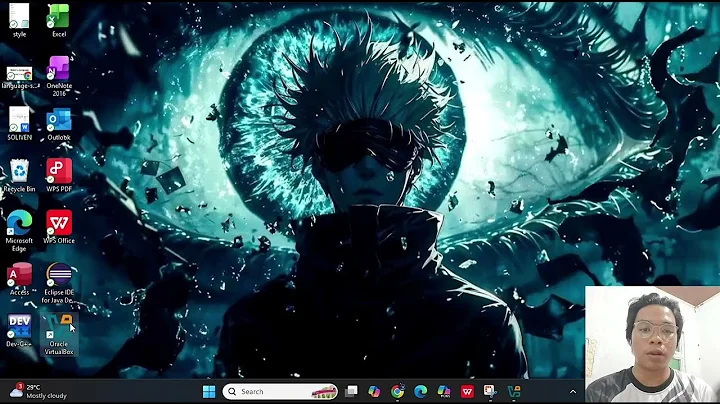The width and height of the screenshot is (720, 404).
Task: Open the language-s file shortcut
Action: click(20, 77)
